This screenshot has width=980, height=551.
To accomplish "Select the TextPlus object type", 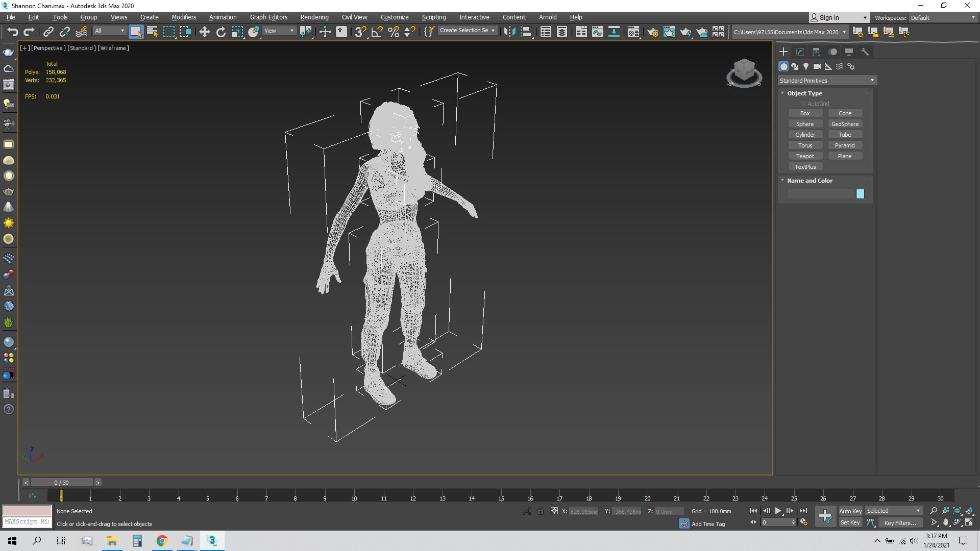I will tap(805, 167).
